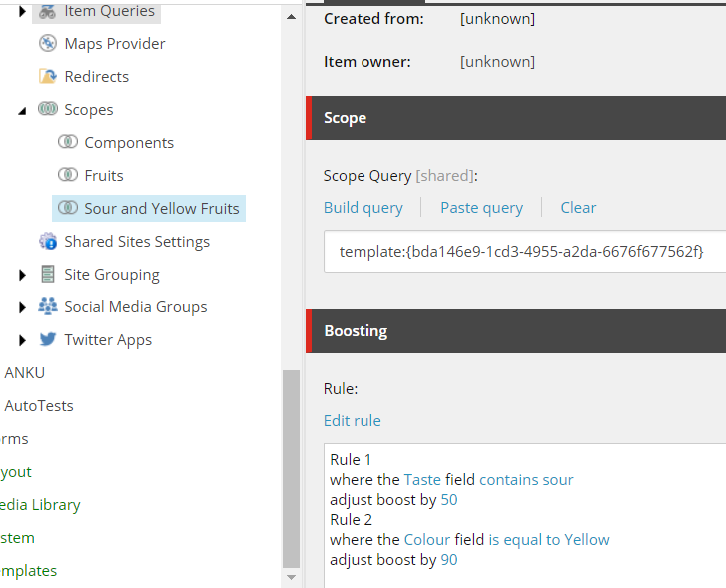Click the Fruits scope icon
726x588 pixels.
[x=68, y=175]
